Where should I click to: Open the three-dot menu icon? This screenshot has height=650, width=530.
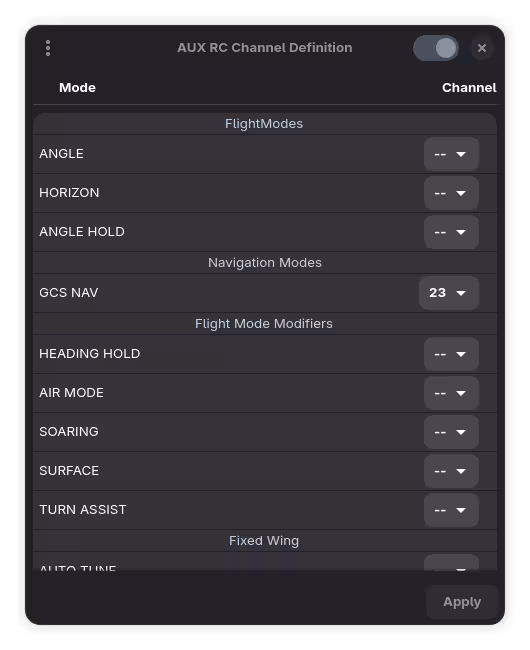pyautogui.click(x=48, y=48)
